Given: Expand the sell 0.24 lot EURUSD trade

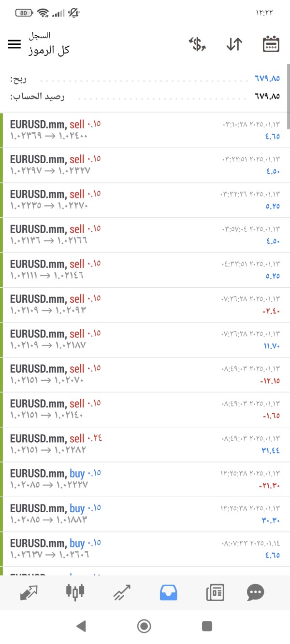Looking at the screenshot, I should 145,445.
